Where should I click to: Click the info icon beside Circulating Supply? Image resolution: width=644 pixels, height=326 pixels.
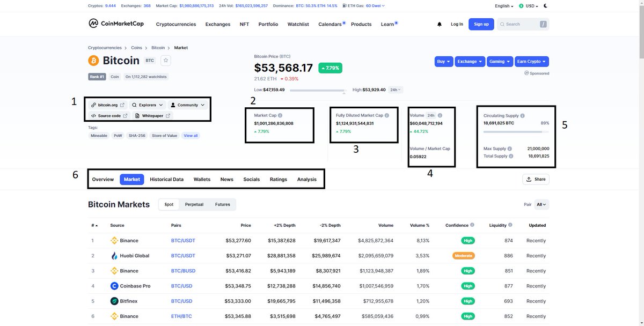click(523, 116)
